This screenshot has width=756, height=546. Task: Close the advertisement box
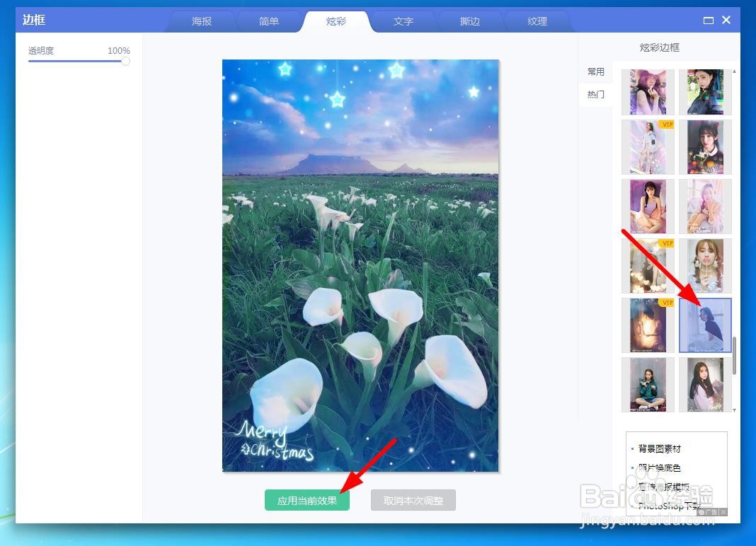pyautogui.click(x=723, y=512)
